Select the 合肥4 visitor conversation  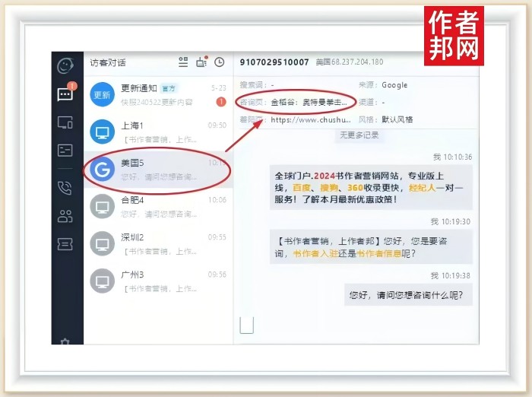pos(157,206)
